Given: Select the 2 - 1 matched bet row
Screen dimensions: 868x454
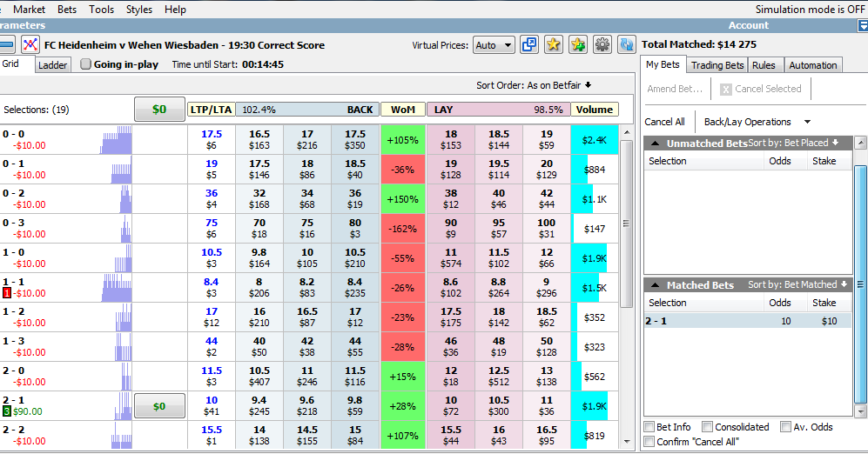Looking at the screenshot, I should [747, 321].
